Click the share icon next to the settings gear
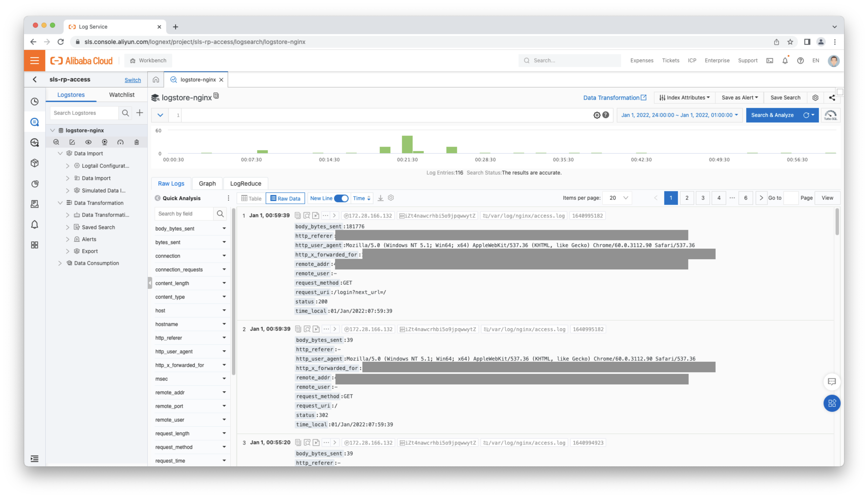868x498 pixels. [832, 98]
